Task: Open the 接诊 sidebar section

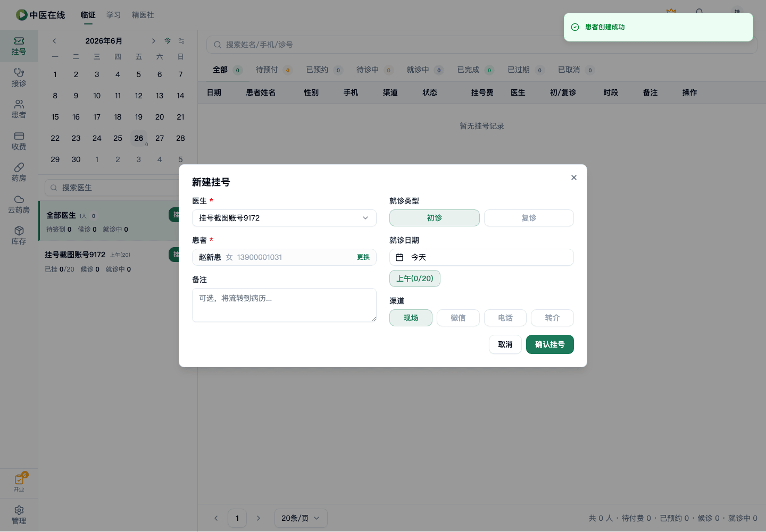Action: pyautogui.click(x=19, y=78)
